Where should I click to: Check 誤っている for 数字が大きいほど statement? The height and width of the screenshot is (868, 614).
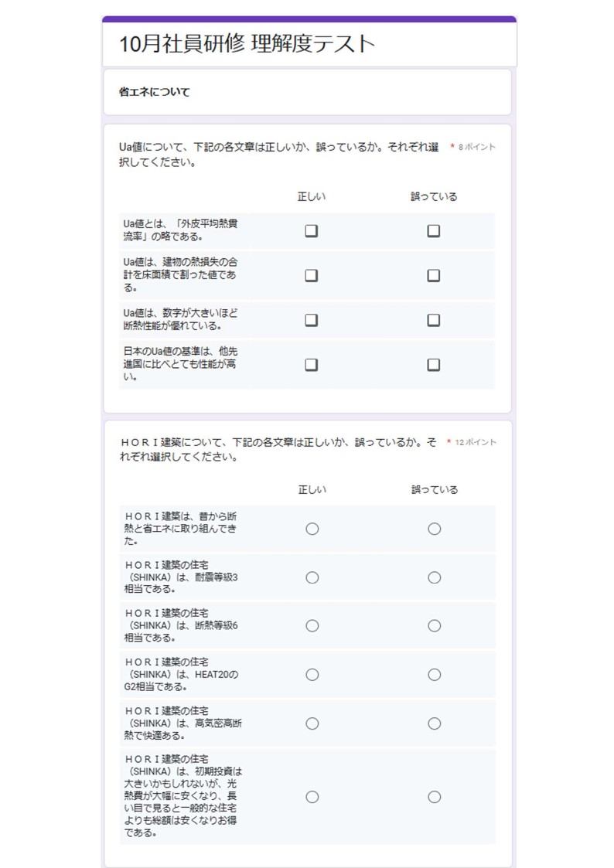(x=434, y=320)
